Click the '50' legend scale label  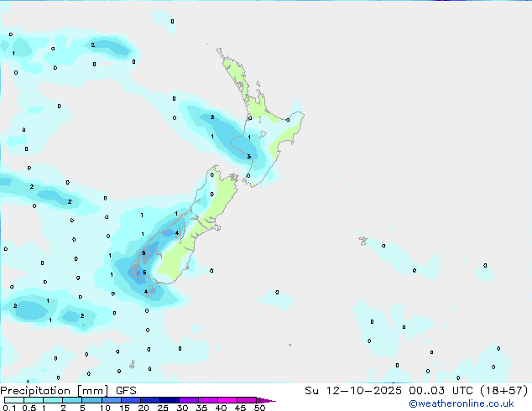click(x=259, y=408)
